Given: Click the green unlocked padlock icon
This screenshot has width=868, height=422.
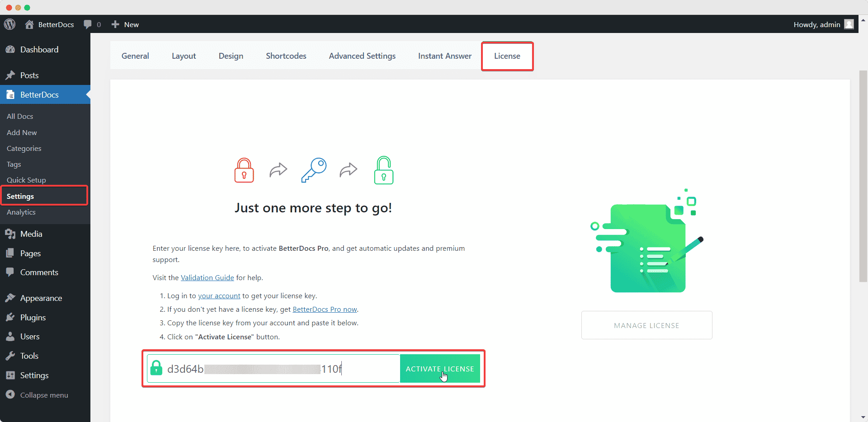Looking at the screenshot, I should click(384, 170).
